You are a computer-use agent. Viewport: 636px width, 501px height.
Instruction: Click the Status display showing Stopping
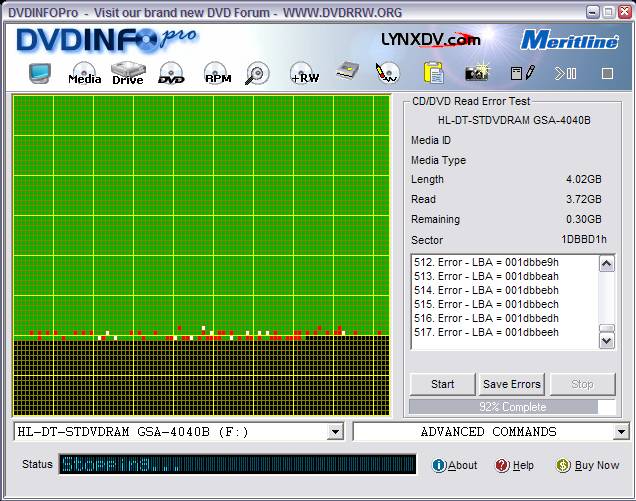[x=238, y=464]
